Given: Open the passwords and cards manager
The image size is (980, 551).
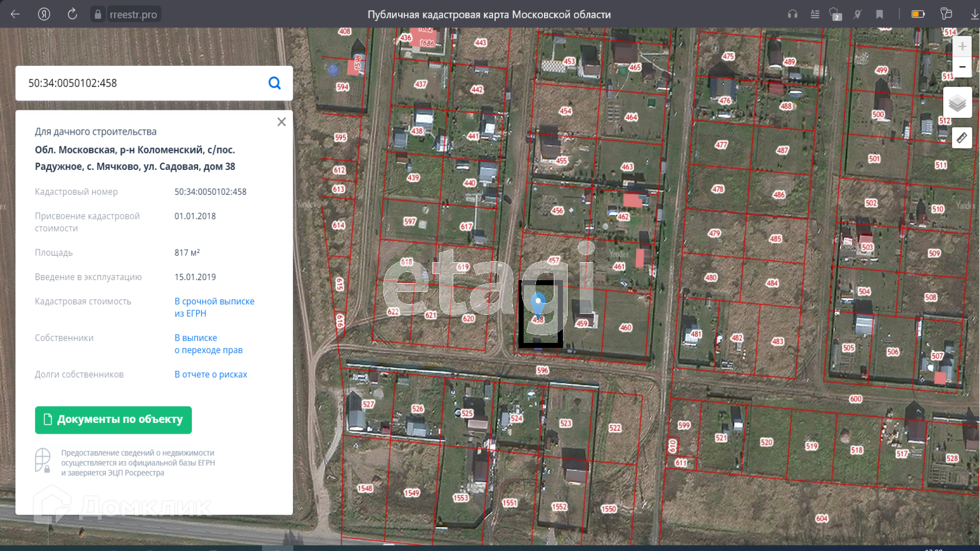Looking at the screenshot, I should coord(946,14).
